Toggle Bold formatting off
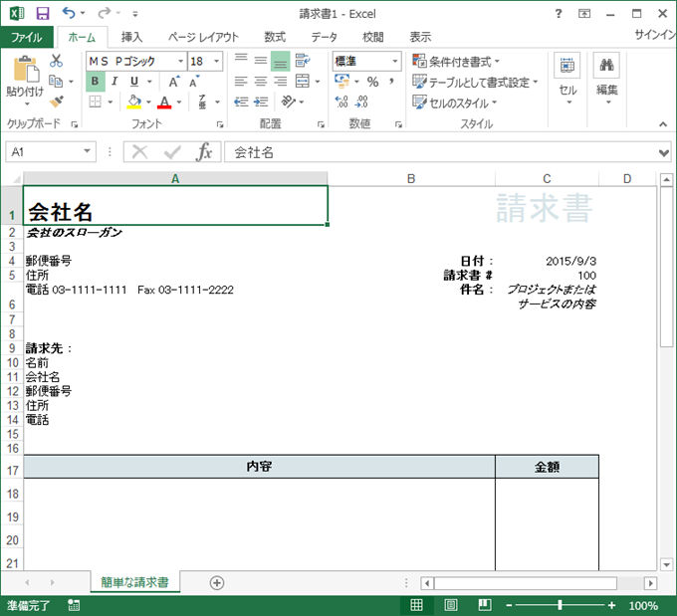This screenshot has width=677, height=616. click(95, 82)
